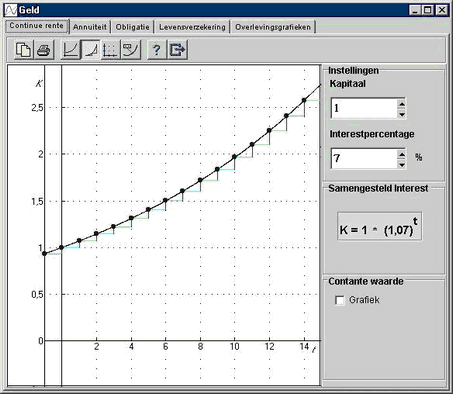
Task: Click the printer icon to print
Action: 44,50
